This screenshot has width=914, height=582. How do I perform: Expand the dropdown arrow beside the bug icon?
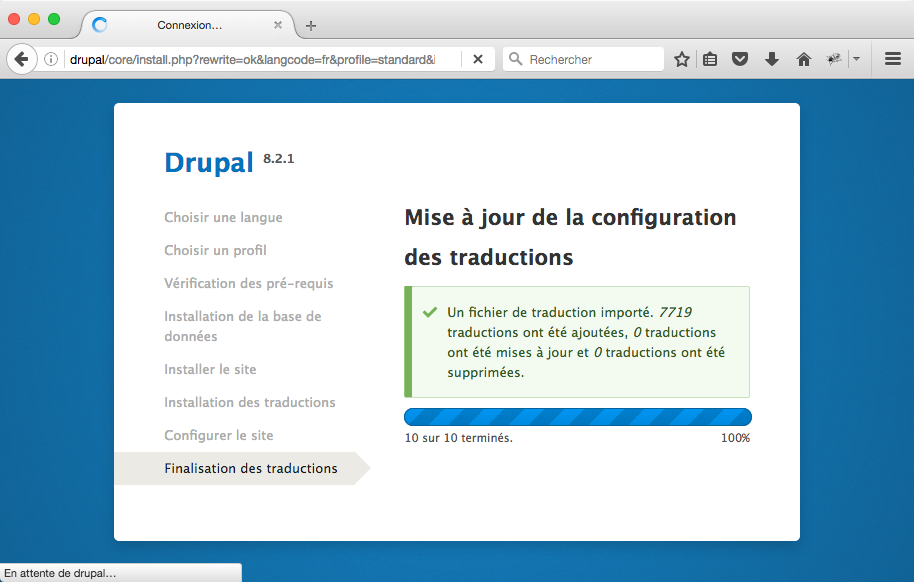[856, 59]
